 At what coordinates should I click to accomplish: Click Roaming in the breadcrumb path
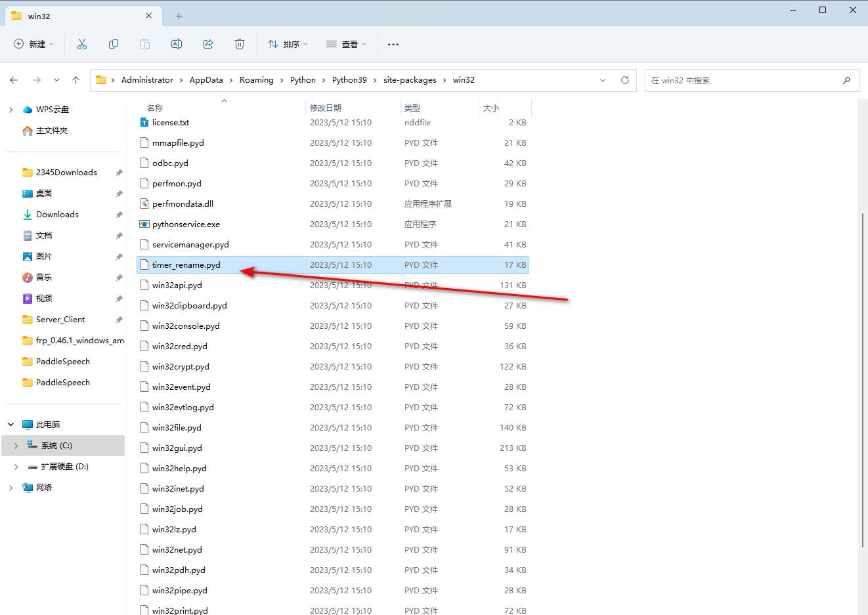[257, 80]
